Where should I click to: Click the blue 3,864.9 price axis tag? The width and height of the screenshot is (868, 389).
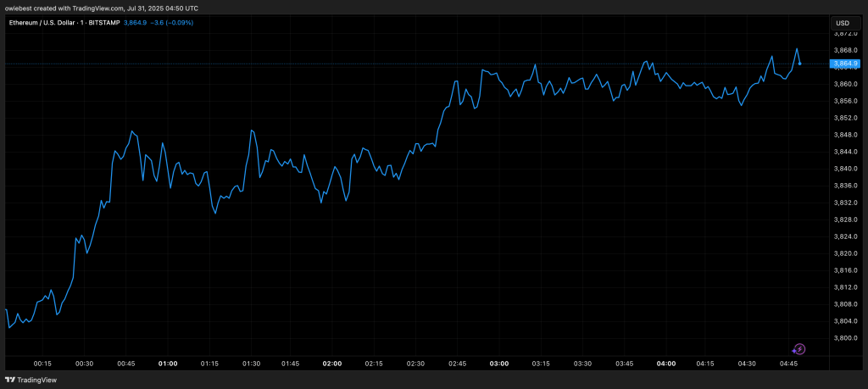845,64
